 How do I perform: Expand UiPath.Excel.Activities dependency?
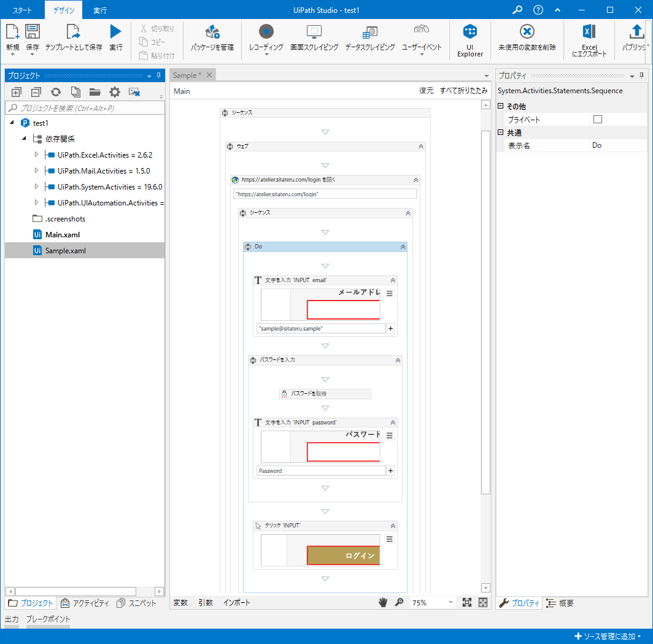36,155
